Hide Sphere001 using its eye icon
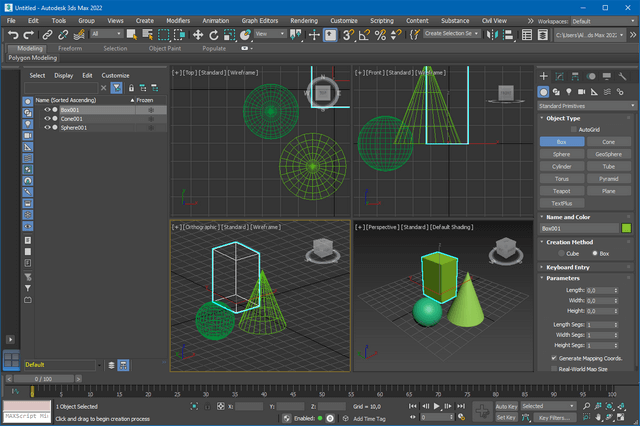This screenshot has width=640, height=426. click(x=46, y=128)
